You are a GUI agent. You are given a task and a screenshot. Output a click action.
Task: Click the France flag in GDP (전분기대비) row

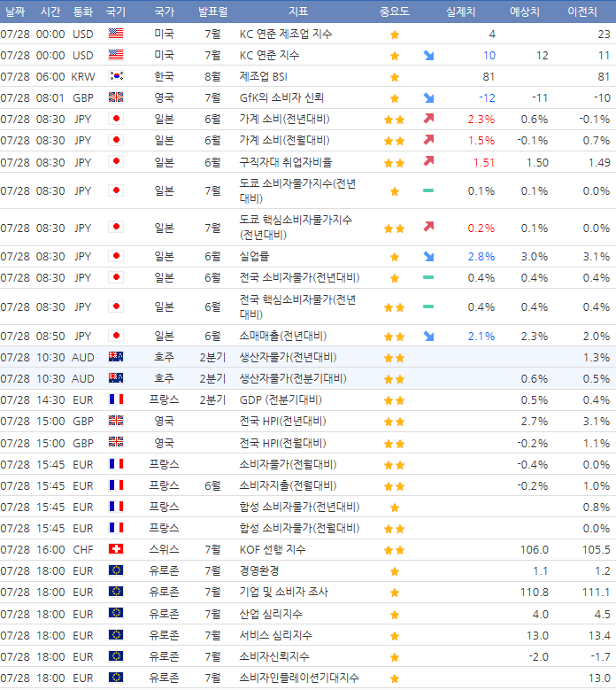(116, 399)
